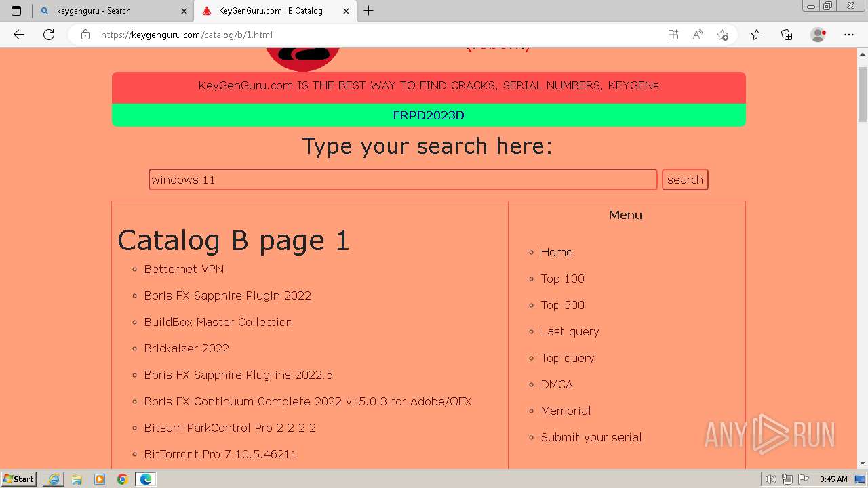The width and height of the screenshot is (868, 488).
Task: Click the scrollbar down arrow
Action: coord(863,464)
